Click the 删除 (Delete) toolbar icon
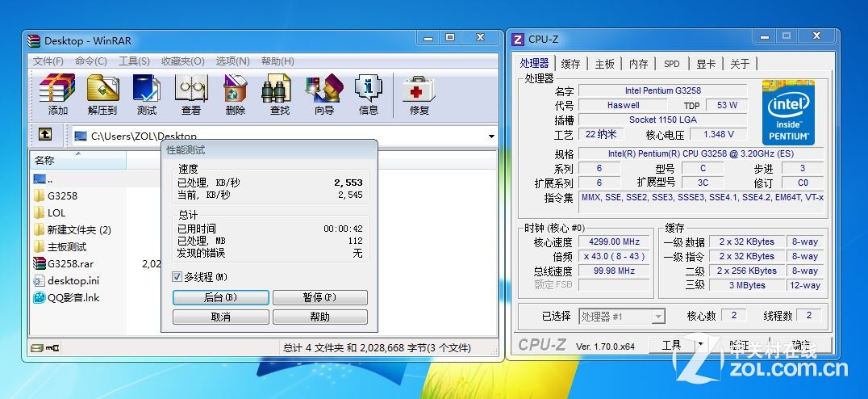The width and height of the screenshot is (868, 399). click(x=236, y=88)
